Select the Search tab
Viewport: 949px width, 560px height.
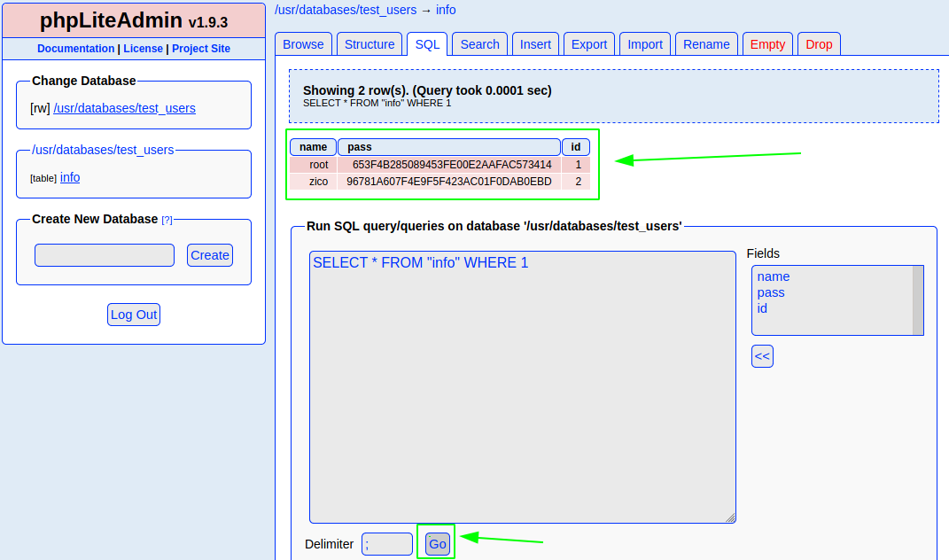pyautogui.click(x=479, y=44)
